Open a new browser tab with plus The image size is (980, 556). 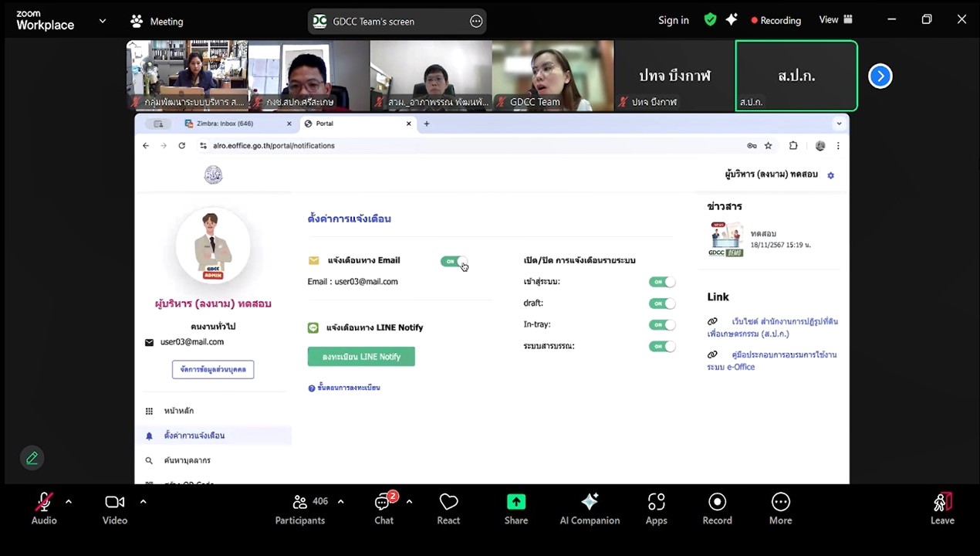[427, 124]
